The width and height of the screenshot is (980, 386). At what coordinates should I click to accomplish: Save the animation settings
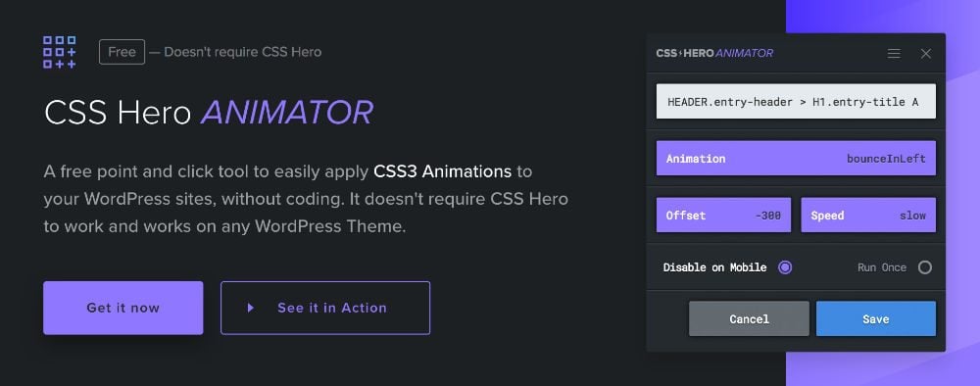[875, 318]
